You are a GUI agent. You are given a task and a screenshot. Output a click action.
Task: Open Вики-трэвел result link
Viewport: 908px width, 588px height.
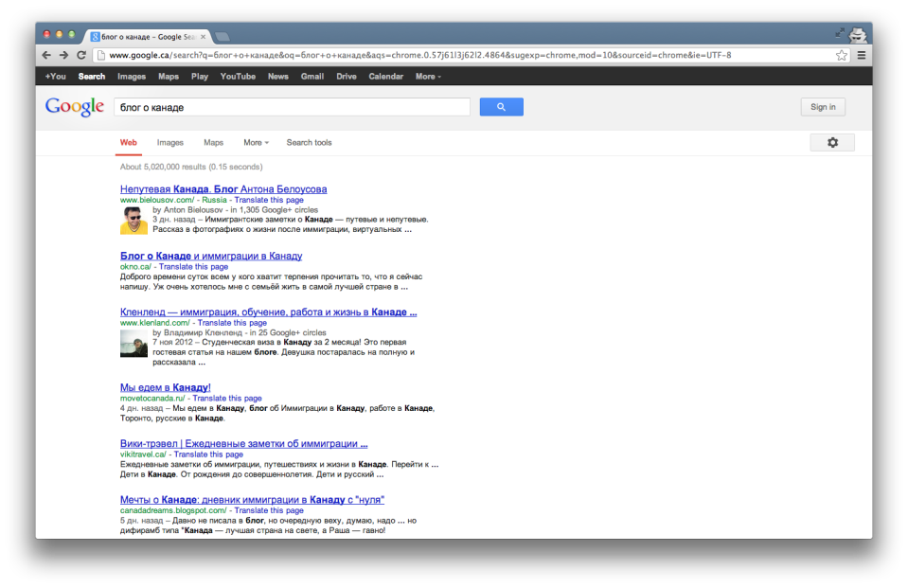[x=243, y=443]
